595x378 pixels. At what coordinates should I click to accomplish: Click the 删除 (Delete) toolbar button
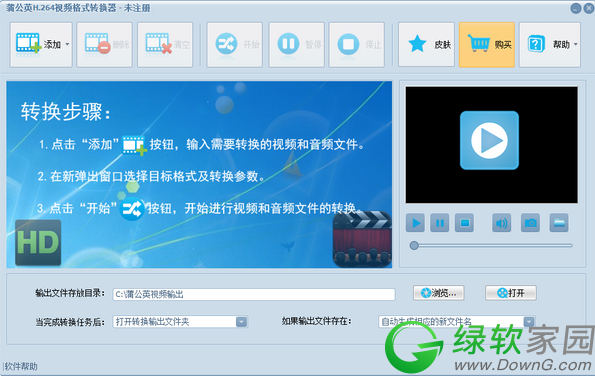tap(105, 45)
